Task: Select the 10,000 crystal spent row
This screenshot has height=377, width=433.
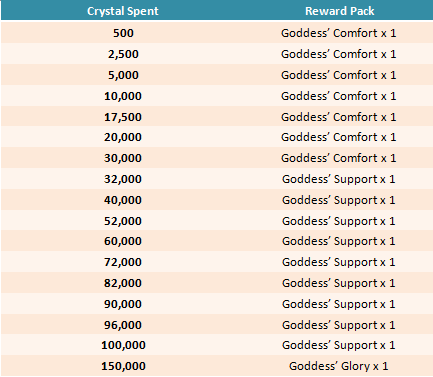Action: pos(217,96)
